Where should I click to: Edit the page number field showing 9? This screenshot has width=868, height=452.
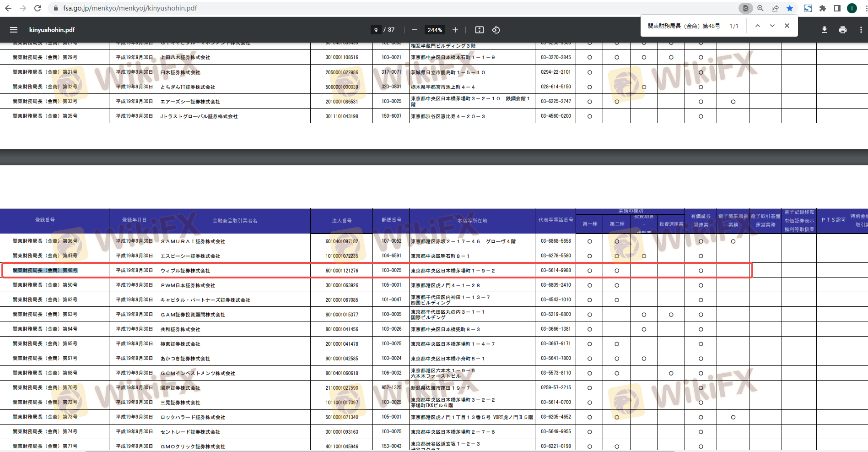click(x=376, y=30)
